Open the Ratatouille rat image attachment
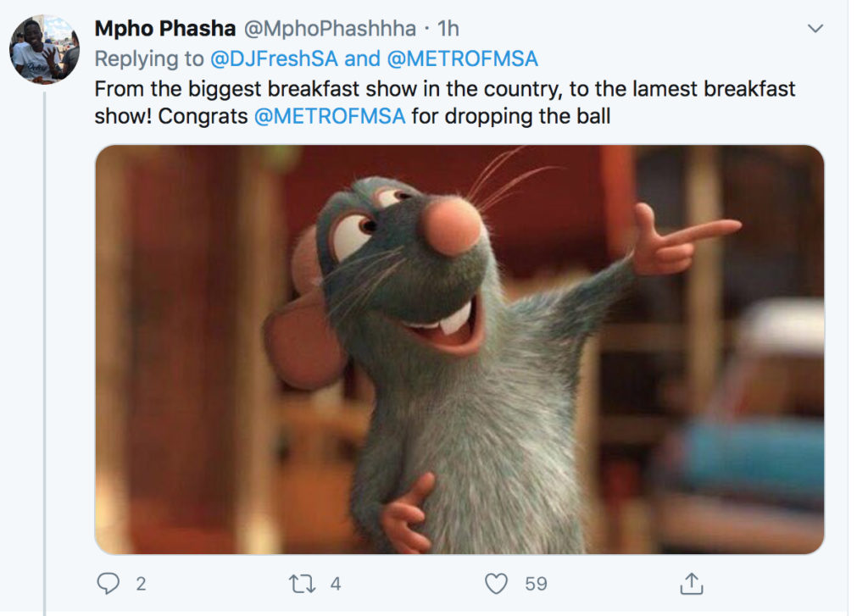 (459, 349)
